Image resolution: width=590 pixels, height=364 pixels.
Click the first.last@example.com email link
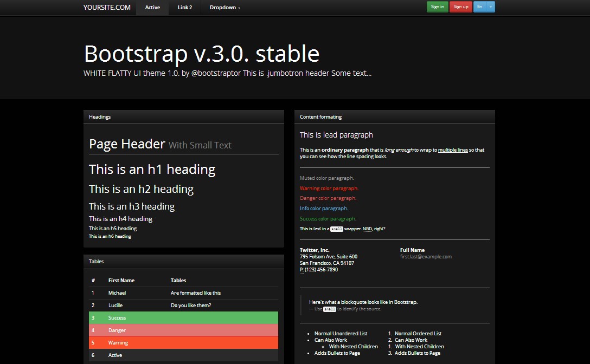426,256
